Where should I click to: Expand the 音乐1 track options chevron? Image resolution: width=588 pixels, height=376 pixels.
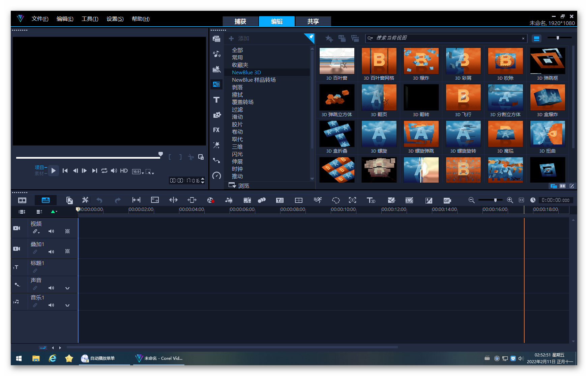click(67, 305)
